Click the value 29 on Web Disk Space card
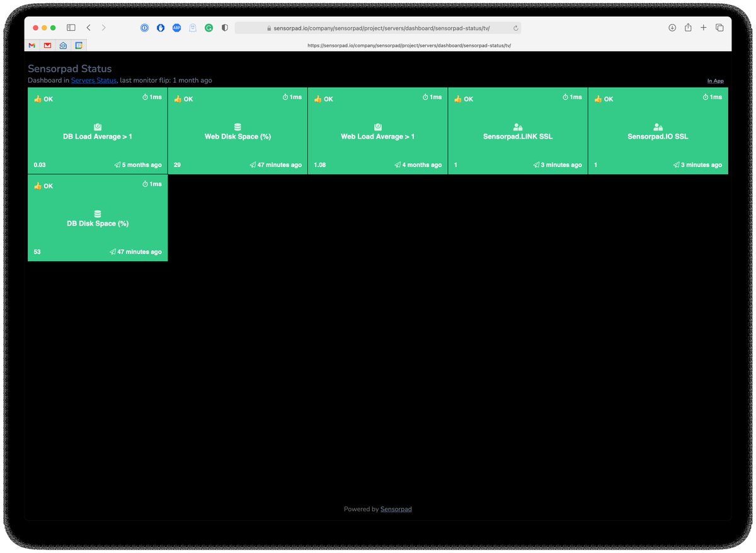The image size is (756, 553). (178, 165)
